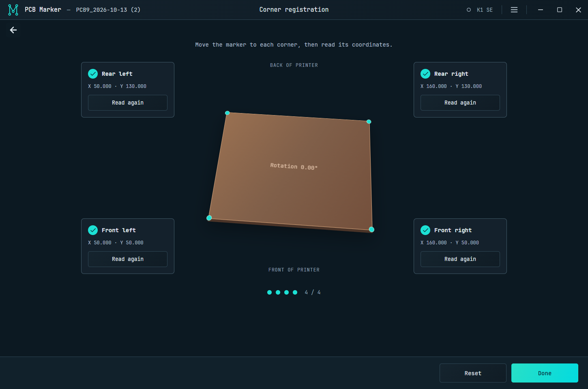The image size is (588, 389).
Task: Read again the Rear left corner
Action: 128,103
